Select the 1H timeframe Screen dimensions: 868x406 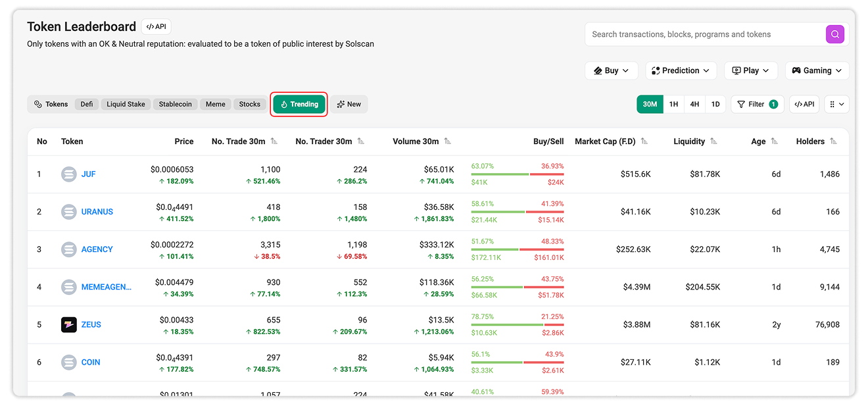pos(673,104)
